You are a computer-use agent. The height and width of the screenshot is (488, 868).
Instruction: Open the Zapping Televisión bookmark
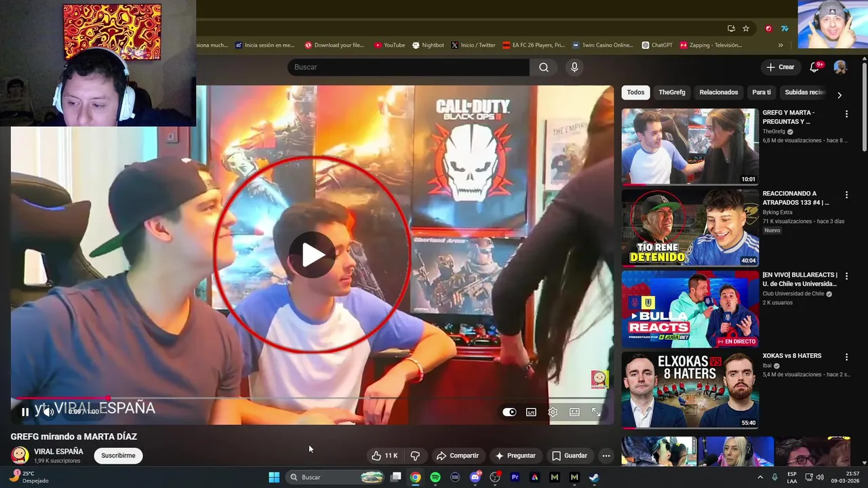click(x=711, y=45)
